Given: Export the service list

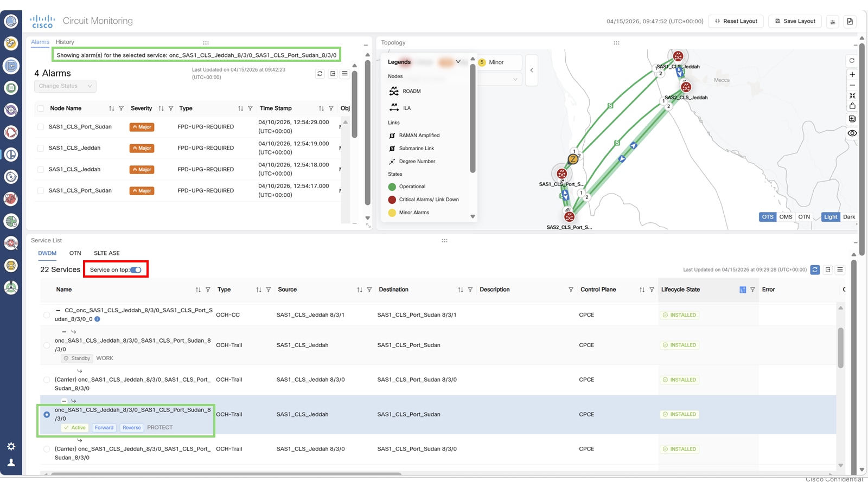Looking at the screenshot, I should point(827,269).
